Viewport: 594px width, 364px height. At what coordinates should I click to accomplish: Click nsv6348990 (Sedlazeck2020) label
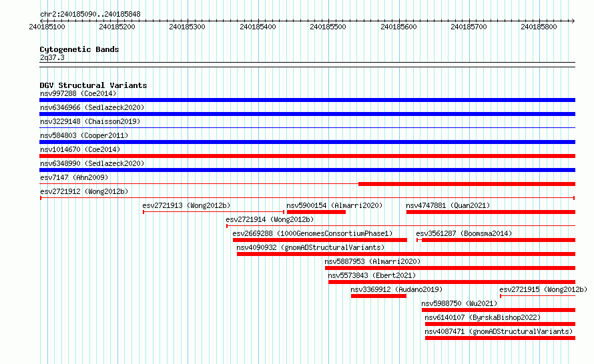pyautogui.click(x=92, y=163)
